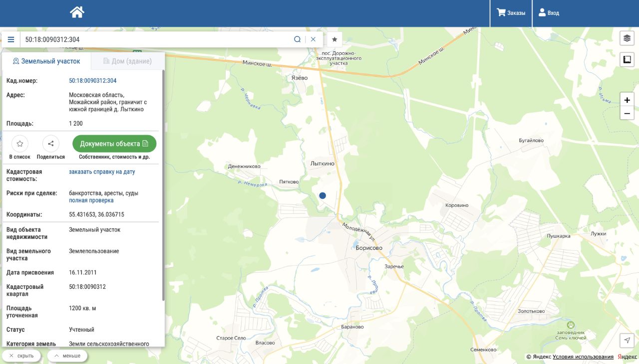Click the ruler measurement tool icon

[x=627, y=60]
